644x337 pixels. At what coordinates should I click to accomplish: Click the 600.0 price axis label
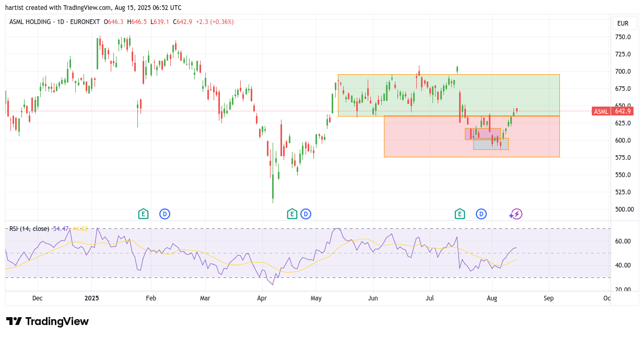pos(623,141)
